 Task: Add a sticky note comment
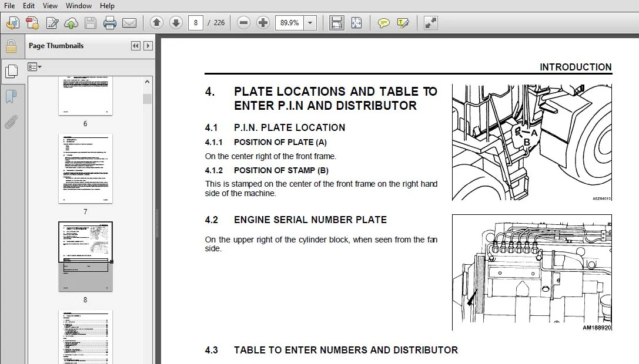(x=383, y=23)
